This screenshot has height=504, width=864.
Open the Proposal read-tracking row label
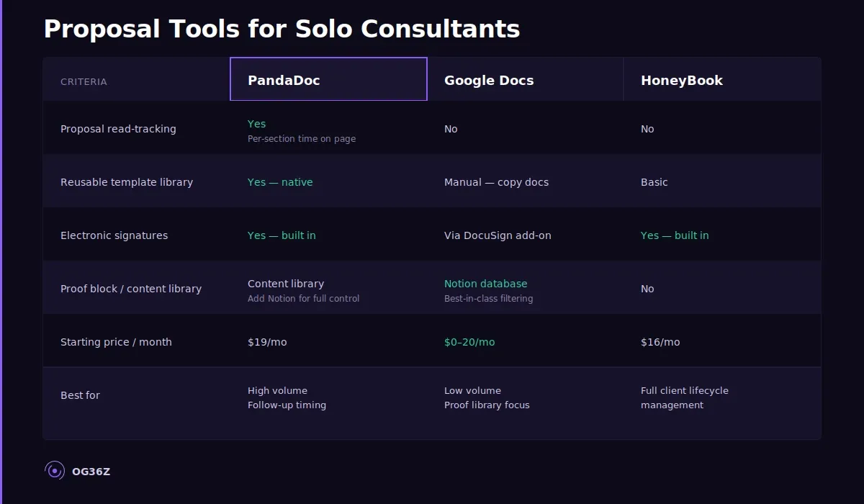click(118, 128)
